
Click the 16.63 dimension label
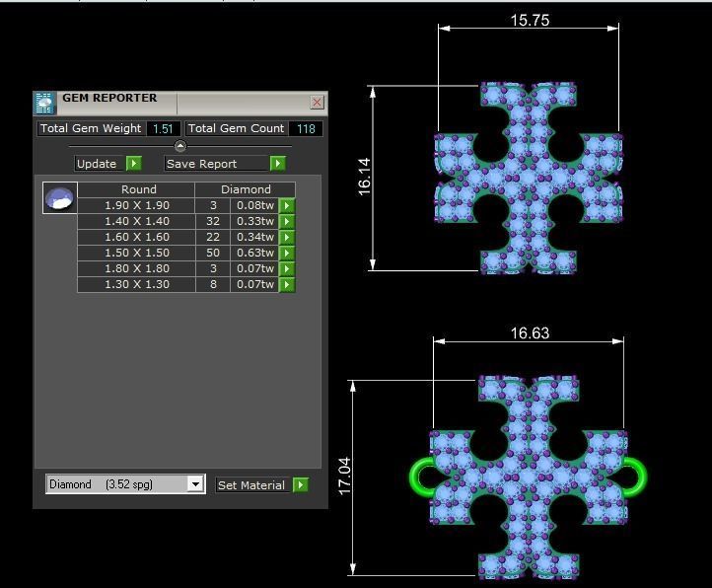pyautogui.click(x=530, y=333)
